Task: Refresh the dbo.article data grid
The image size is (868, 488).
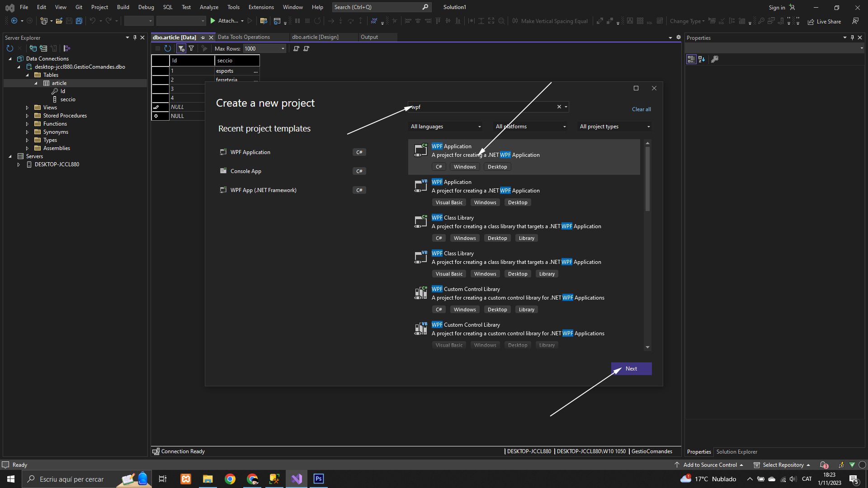Action: (x=168, y=48)
